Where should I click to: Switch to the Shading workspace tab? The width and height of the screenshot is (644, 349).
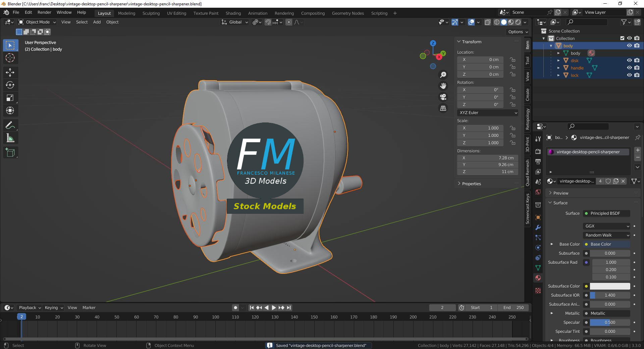coord(233,13)
